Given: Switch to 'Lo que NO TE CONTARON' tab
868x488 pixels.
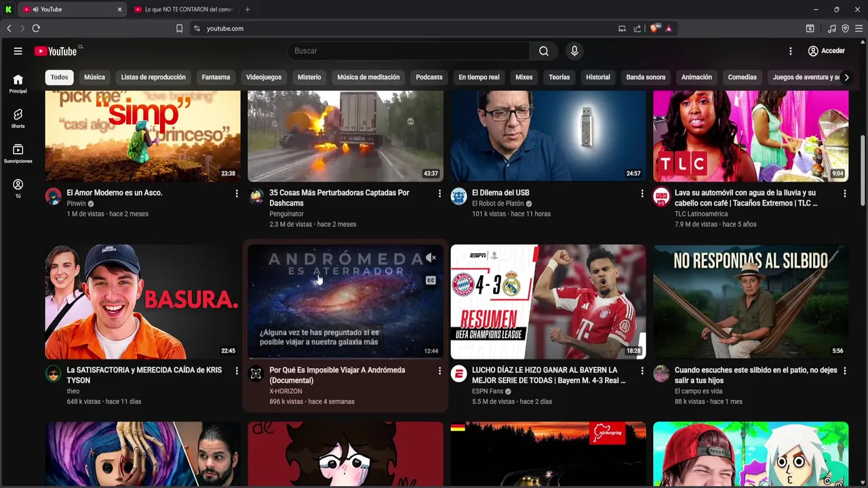Looking at the screenshot, I should (183, 9).
